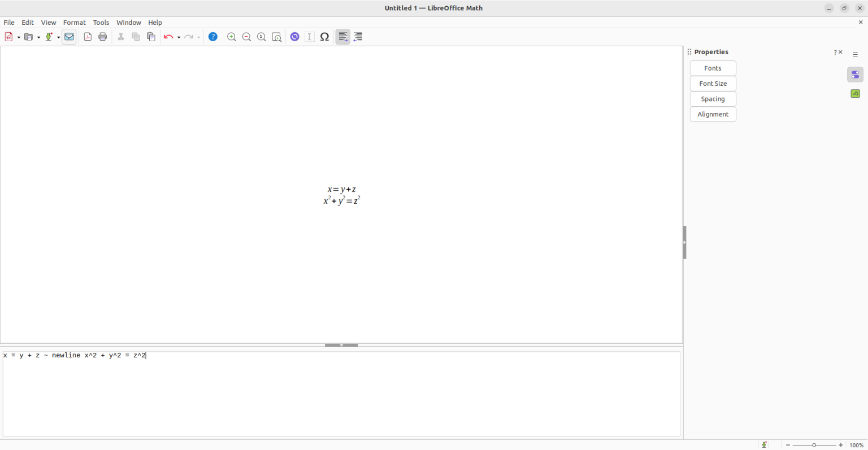Open the Save dropdown arrow
The image size is (868, 450).
58,37
